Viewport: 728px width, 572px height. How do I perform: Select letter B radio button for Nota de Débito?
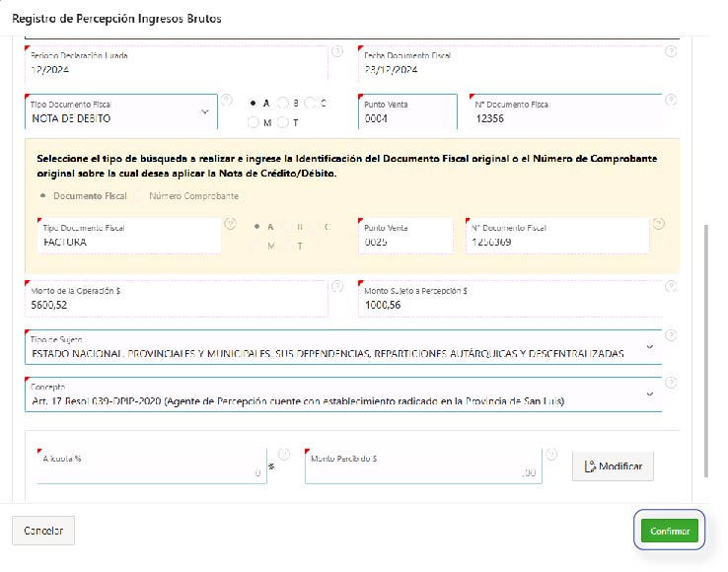click(282, 103)
